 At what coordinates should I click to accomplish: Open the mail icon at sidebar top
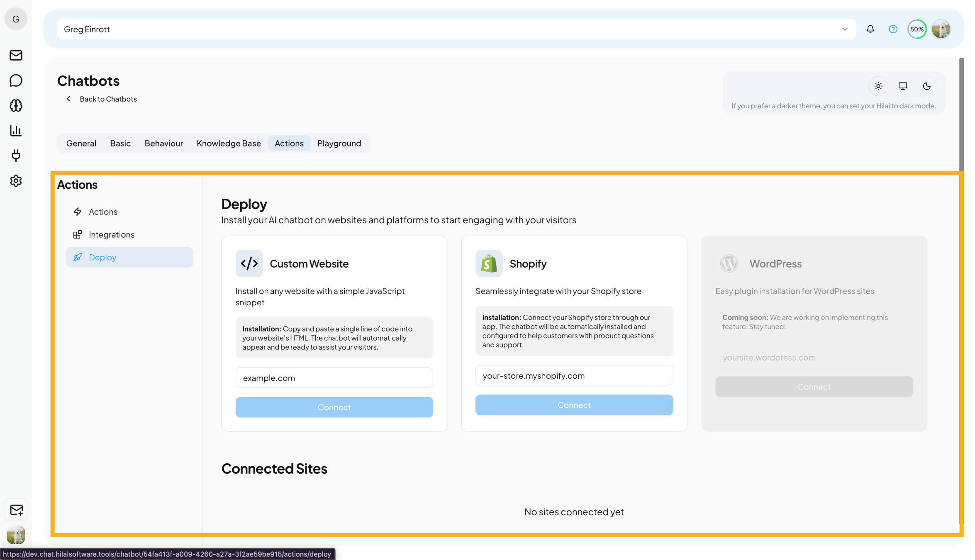(x=16, y=55)
